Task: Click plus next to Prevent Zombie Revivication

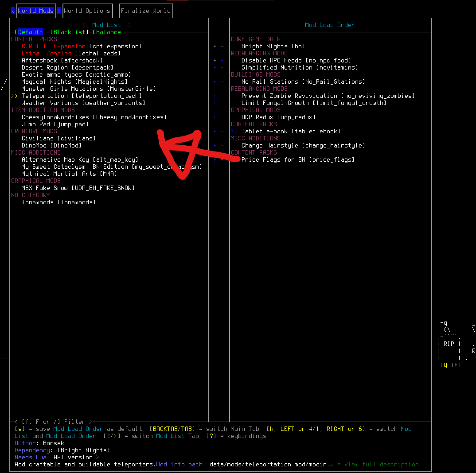Action: click(215, 96)
